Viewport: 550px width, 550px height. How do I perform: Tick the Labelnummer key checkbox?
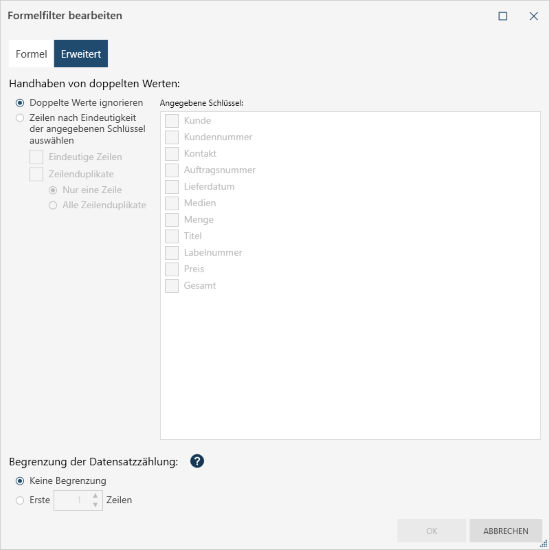click(172, 253)
